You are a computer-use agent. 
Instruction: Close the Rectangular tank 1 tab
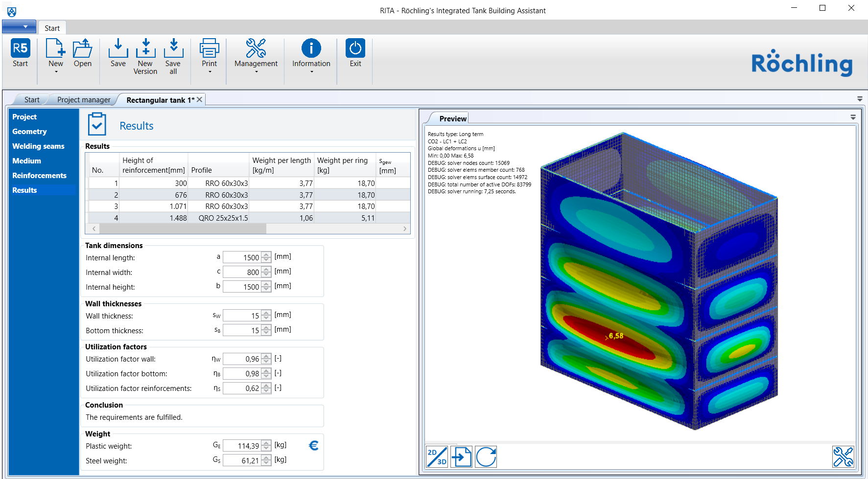[200, 99]
